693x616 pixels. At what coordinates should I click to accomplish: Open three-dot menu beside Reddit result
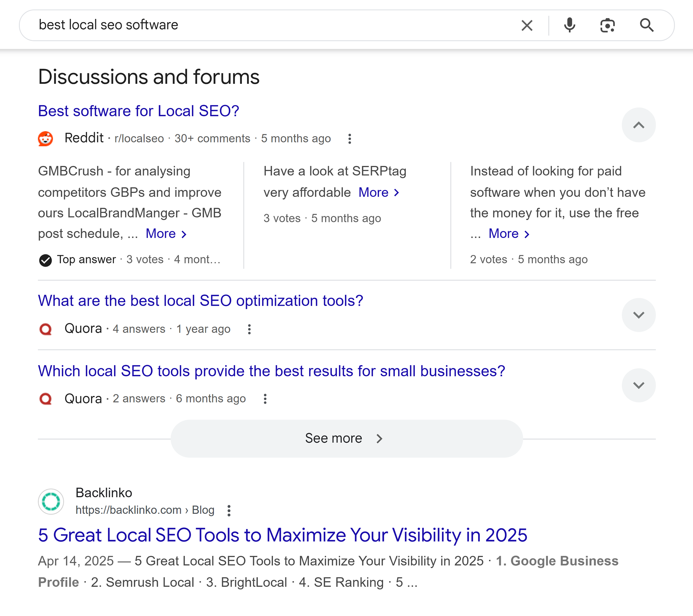coord(350,139)
